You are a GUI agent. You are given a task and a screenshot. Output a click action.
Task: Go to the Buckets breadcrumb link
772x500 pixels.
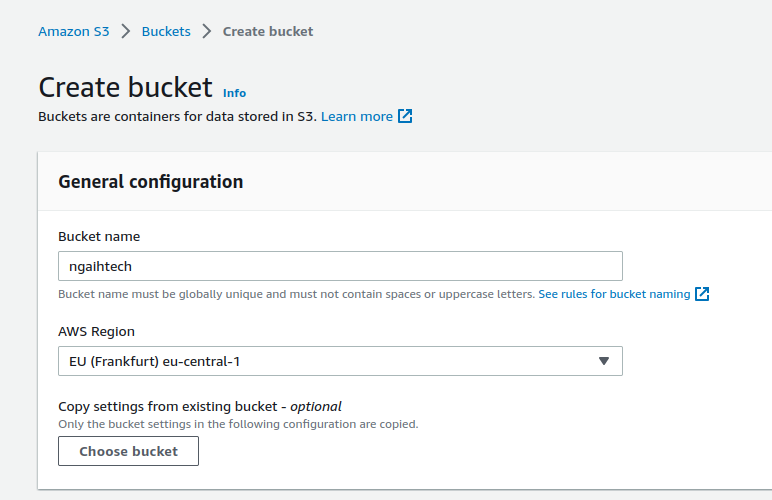[166, 31]
